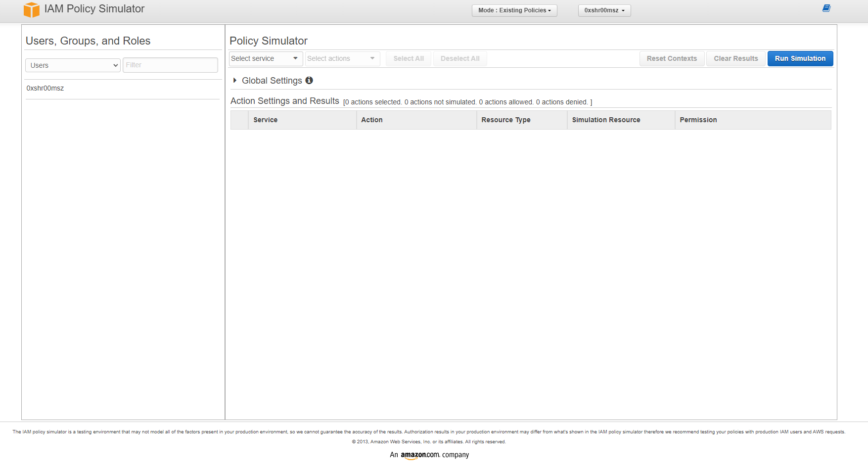868x470 pixels.
Task: Click the Service column header
Action: click(266, 120)
